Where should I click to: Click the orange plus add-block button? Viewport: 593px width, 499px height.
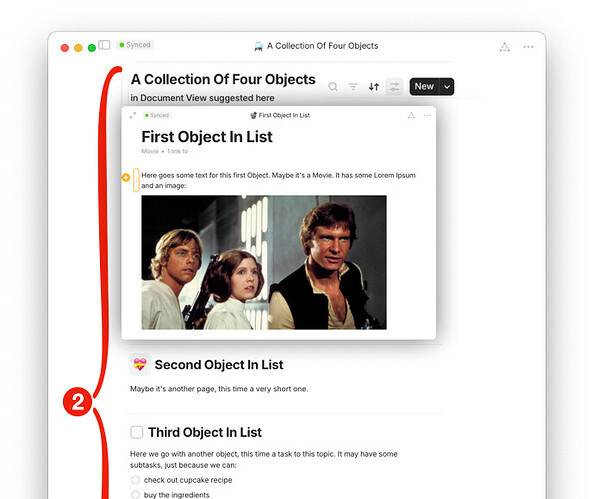coord(126,177)
